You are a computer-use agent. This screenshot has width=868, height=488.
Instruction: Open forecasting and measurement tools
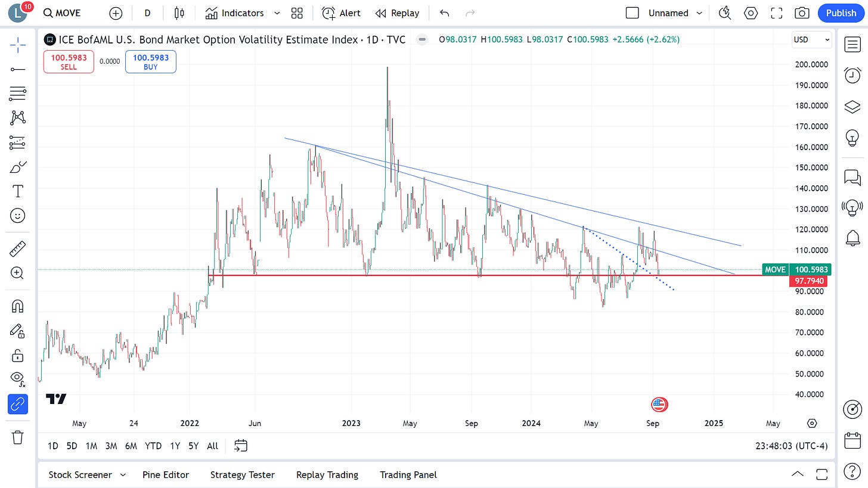click(18, 142)
